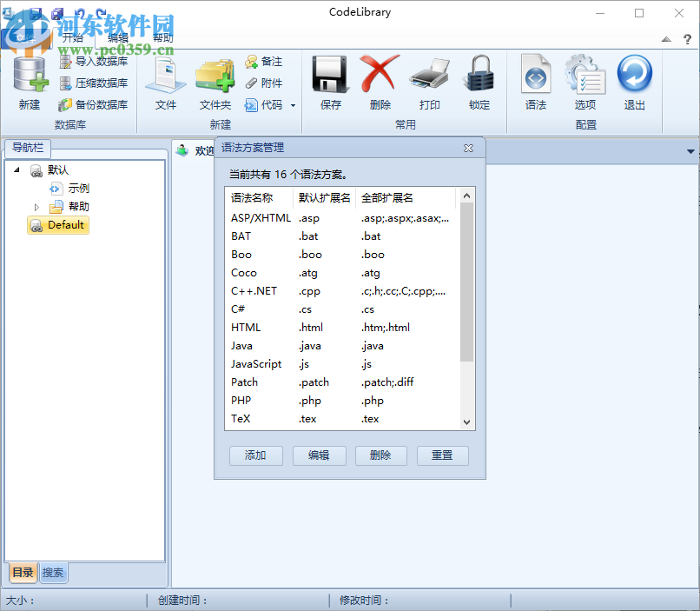Create a new 文件 (file) item
Image resolution: width=700 pixels, height=611 pixels.
167,83
